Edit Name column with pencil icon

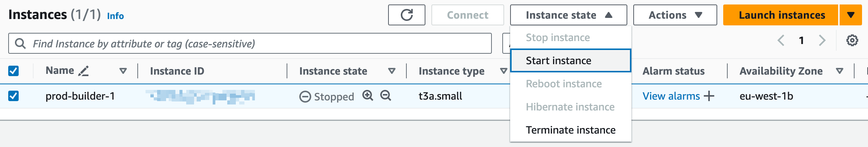[x=84, y=71]
